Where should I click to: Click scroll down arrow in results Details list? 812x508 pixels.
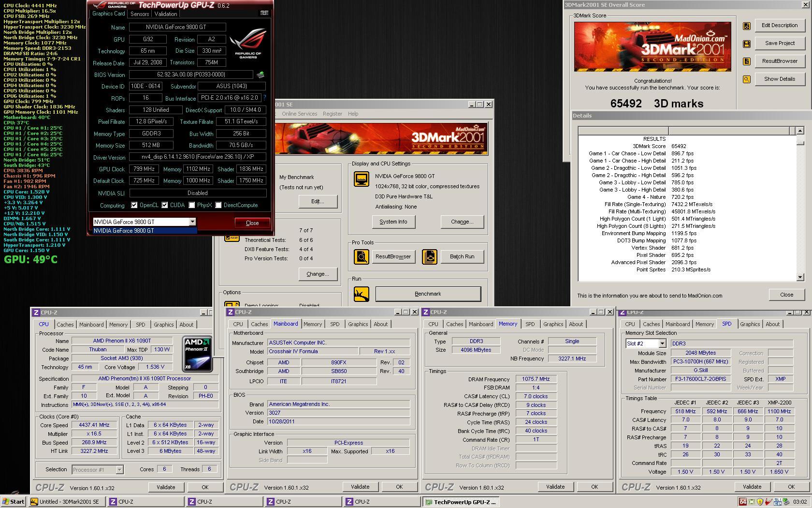(x=800, y=277)
